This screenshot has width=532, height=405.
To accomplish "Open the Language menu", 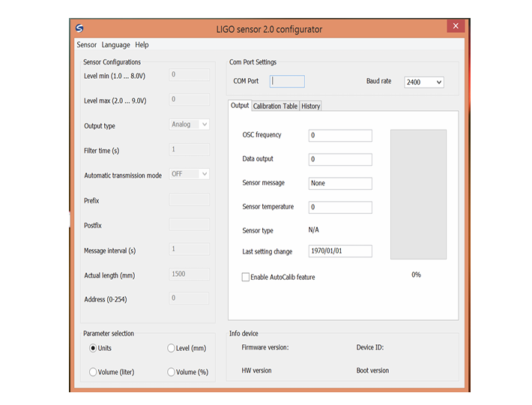I will (115, 45).
